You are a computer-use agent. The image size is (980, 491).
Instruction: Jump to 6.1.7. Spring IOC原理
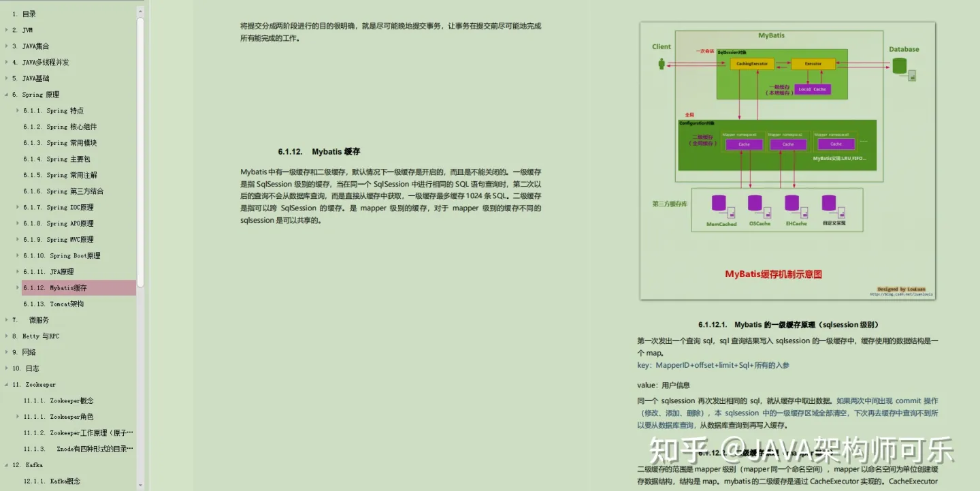click(x=59, y=207)
